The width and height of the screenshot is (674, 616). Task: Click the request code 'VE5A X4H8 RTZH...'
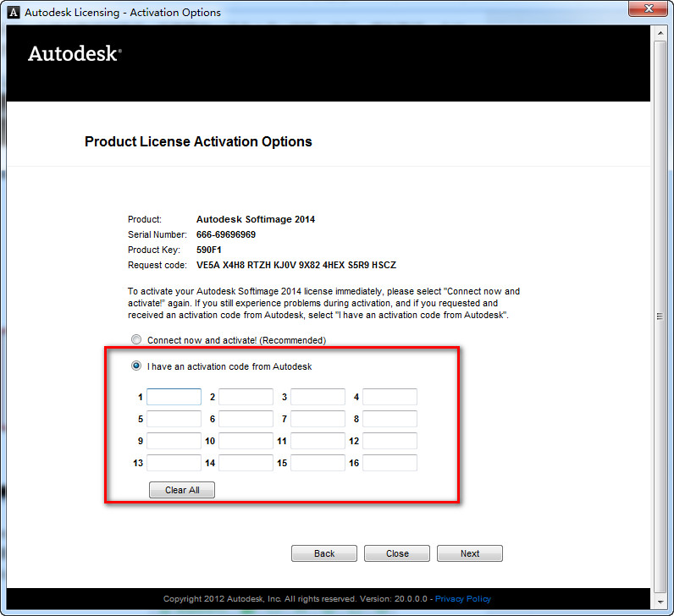click(296, 265)
